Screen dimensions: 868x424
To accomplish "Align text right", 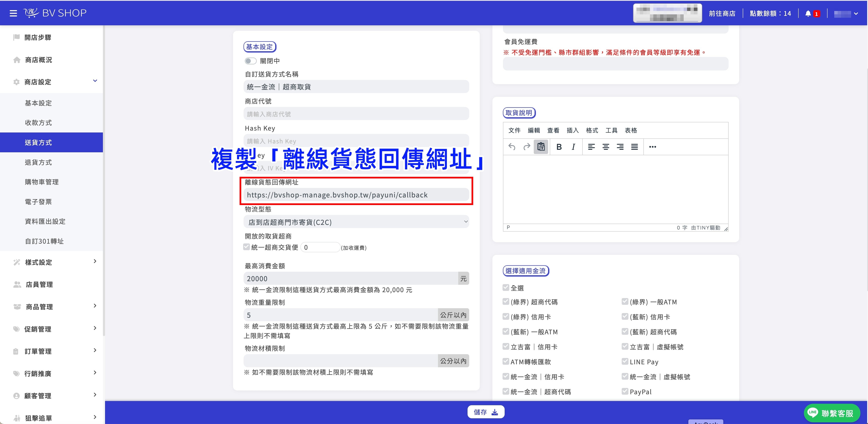I will click(x=620, y=147).
